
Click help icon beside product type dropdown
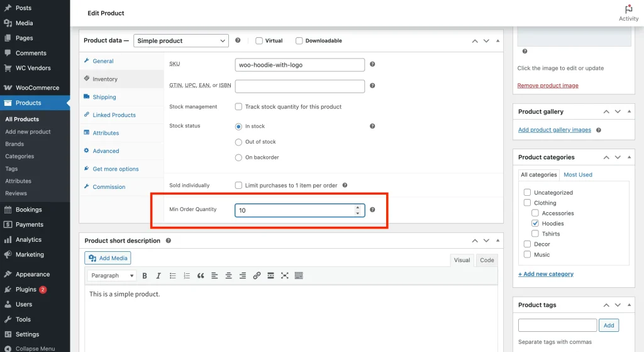(237, 40)
